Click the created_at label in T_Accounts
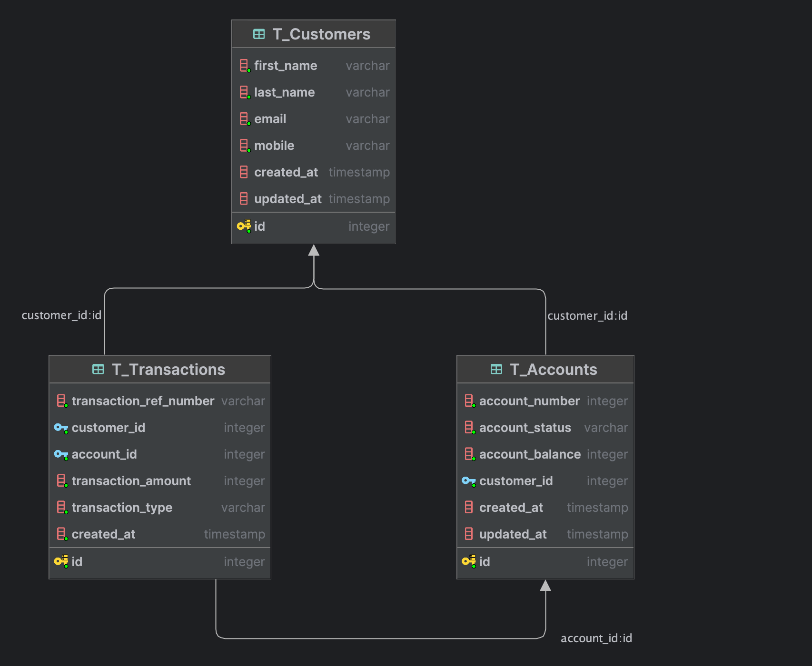 point(511,508)
